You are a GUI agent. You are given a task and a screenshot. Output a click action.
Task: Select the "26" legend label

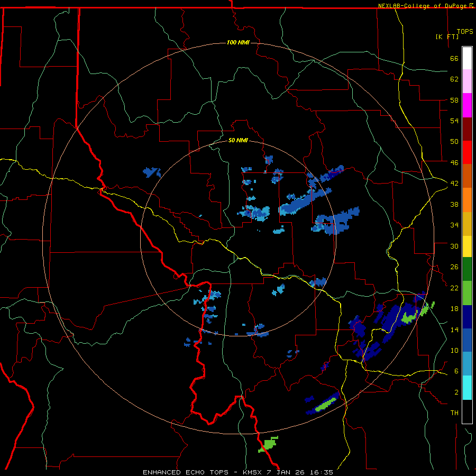click(454, 267)
